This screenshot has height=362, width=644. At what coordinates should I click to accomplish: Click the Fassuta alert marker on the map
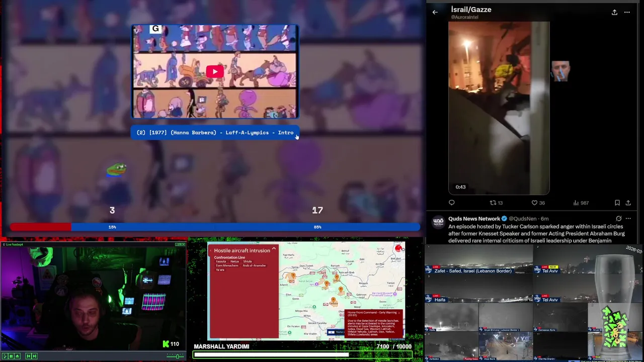333,300
